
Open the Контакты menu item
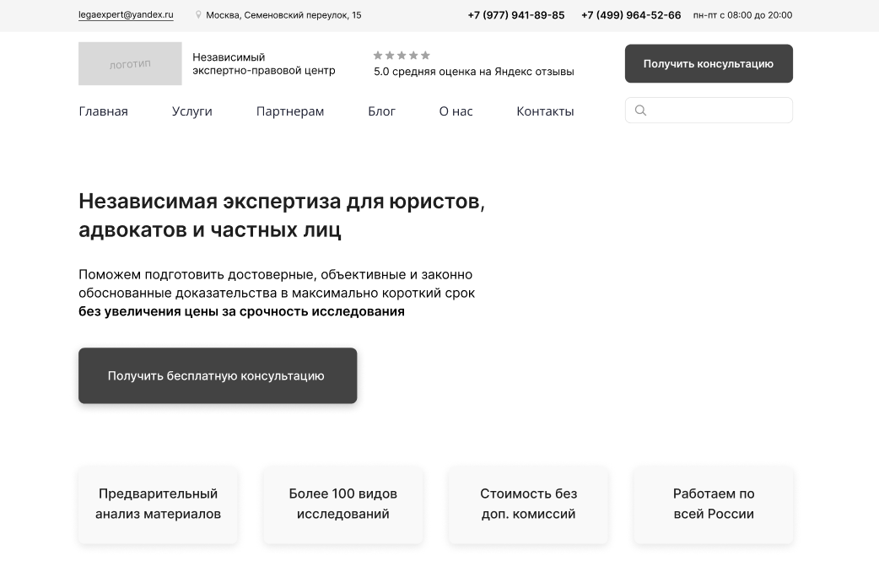tap(545, 111)
